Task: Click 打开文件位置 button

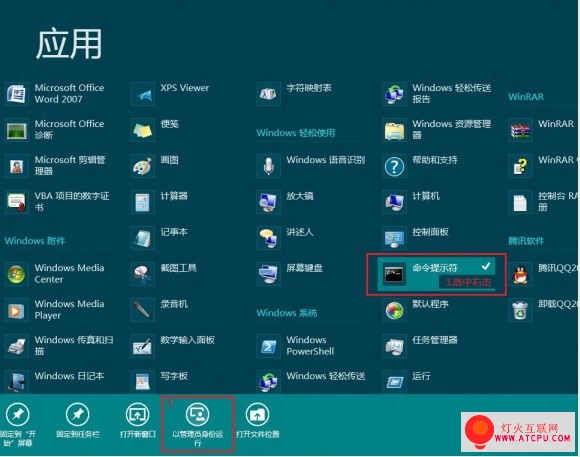Action: click(x=257, y=421)
